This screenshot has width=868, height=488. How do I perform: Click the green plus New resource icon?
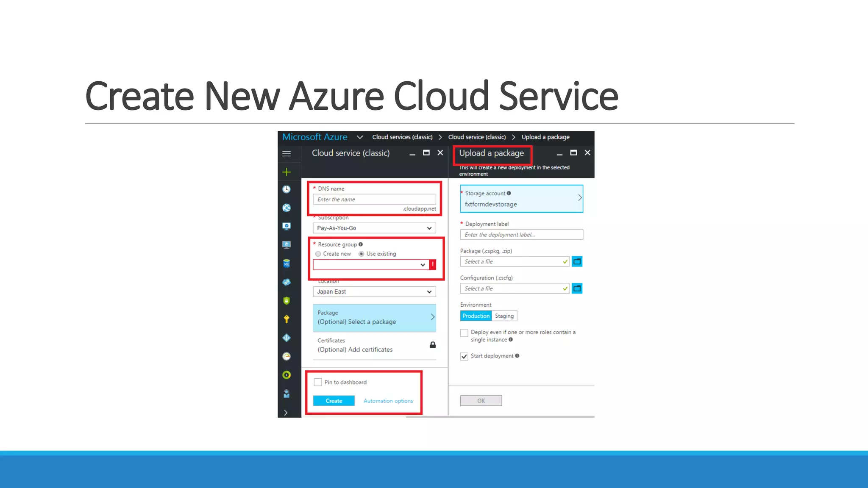pyautogui.click(x=287, y=172)
